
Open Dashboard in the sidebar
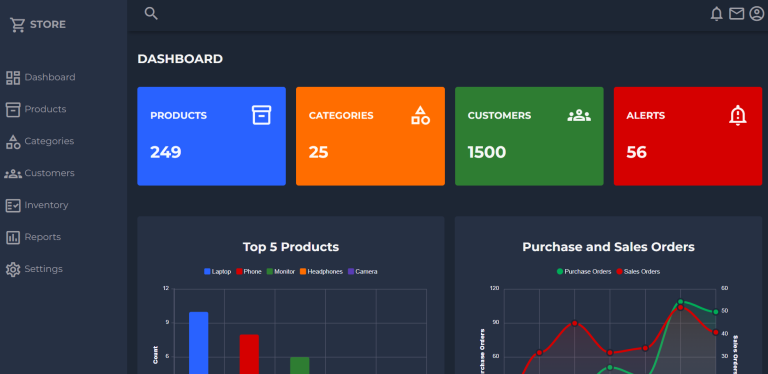[x=40, y=77]
